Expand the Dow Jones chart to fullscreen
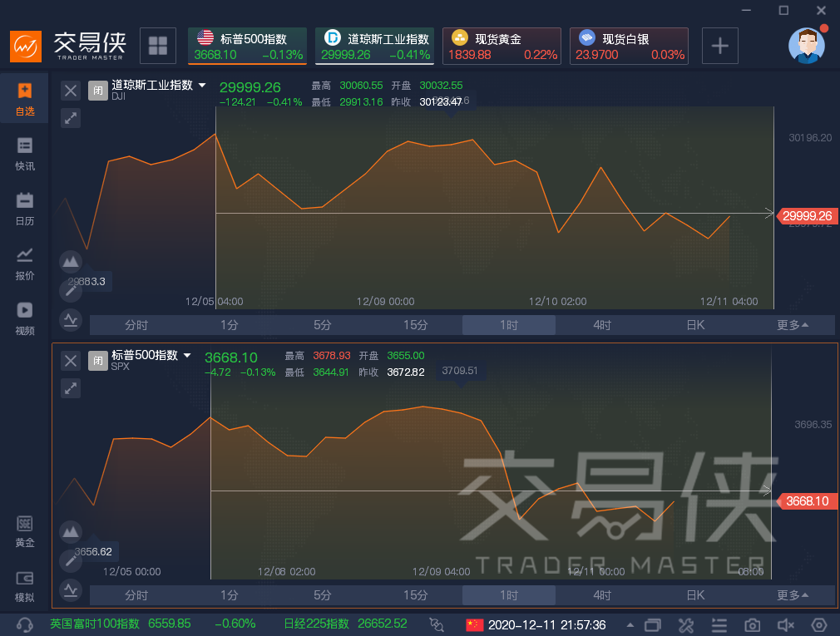840x636 pixels. click(70, 118)
